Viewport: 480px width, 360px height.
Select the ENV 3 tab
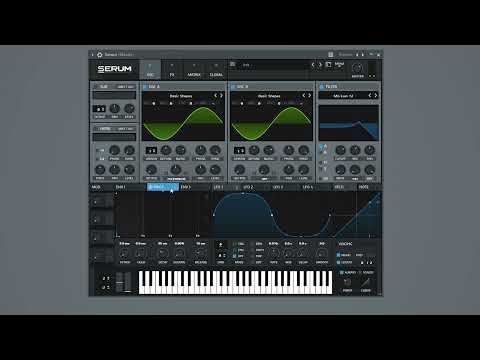185,187
